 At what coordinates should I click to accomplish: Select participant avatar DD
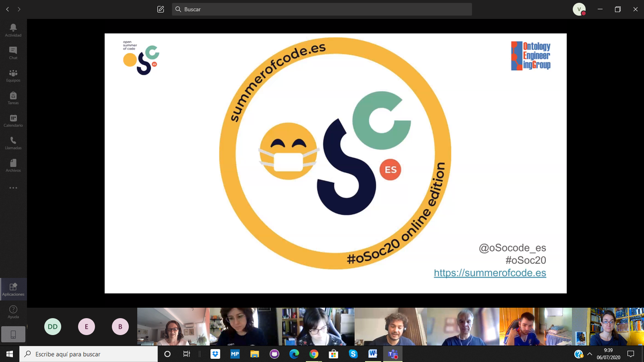click(53, 327)
